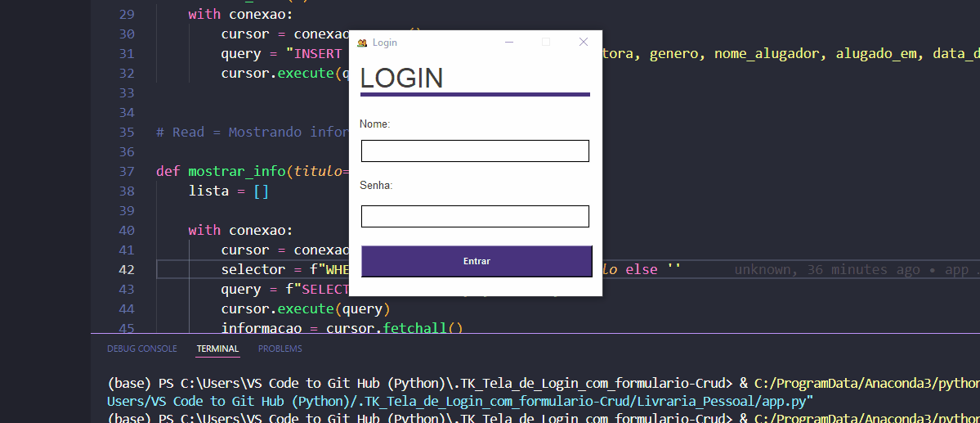
Task: Click line number 35 in editor gutter
Action: (127, 132)
